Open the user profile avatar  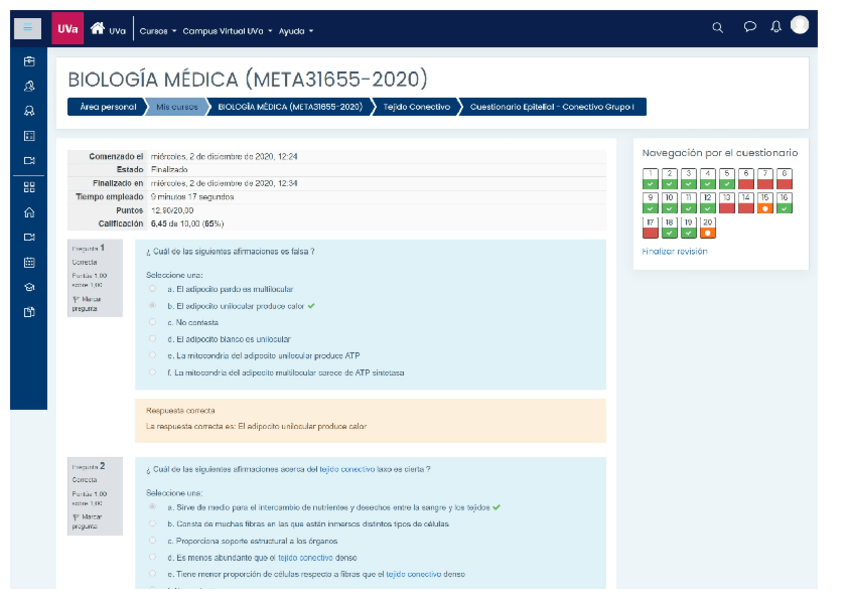799,26
